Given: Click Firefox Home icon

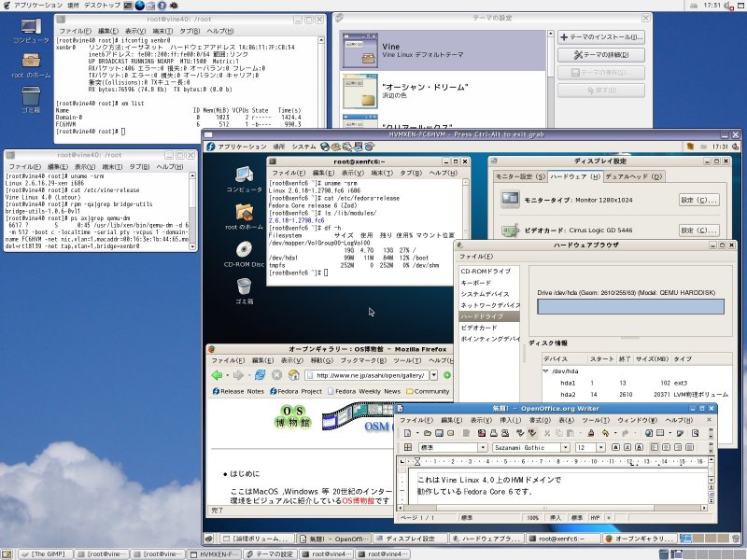Looking at the screenshot, I should (293, 375).
